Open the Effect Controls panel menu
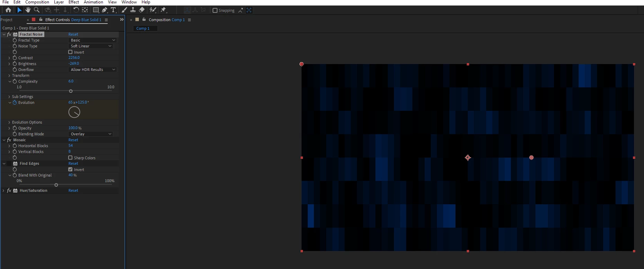Image resolution: width=644 pixels, height=269 pixels. point(106,20)
